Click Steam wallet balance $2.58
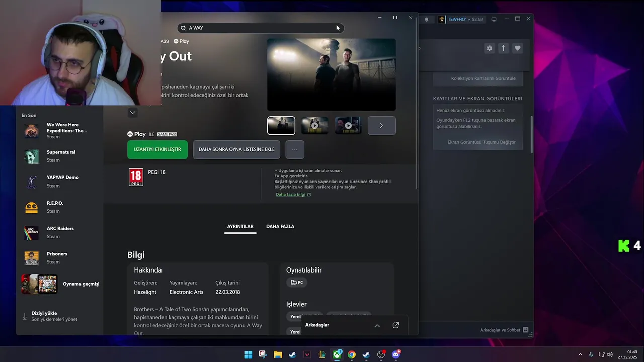 pos(477,19)
